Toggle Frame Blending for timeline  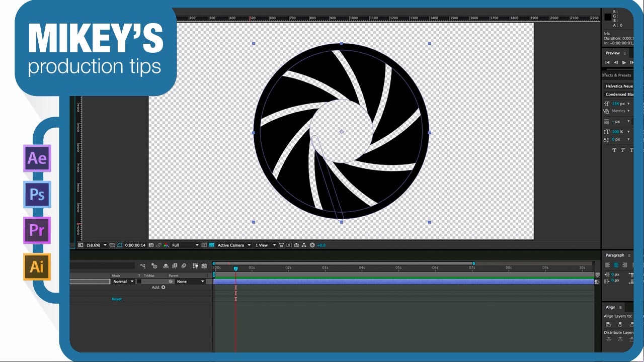click(x=175, y=266)
